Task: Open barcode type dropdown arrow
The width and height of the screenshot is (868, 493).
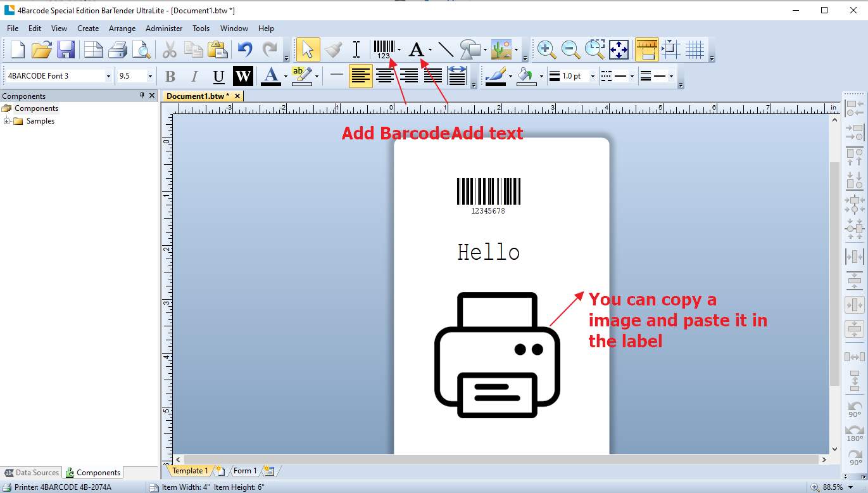Action: [x=399, y=50]
